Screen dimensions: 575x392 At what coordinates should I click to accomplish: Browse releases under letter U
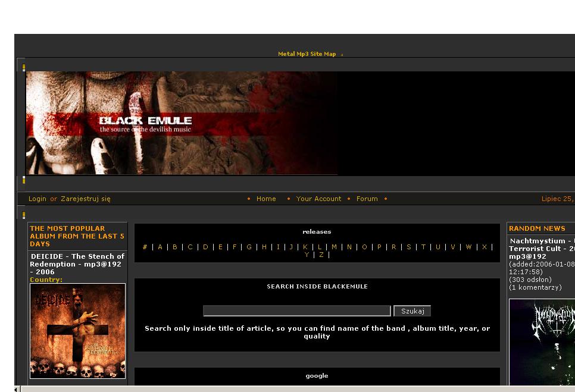click(x=438, y=247)
